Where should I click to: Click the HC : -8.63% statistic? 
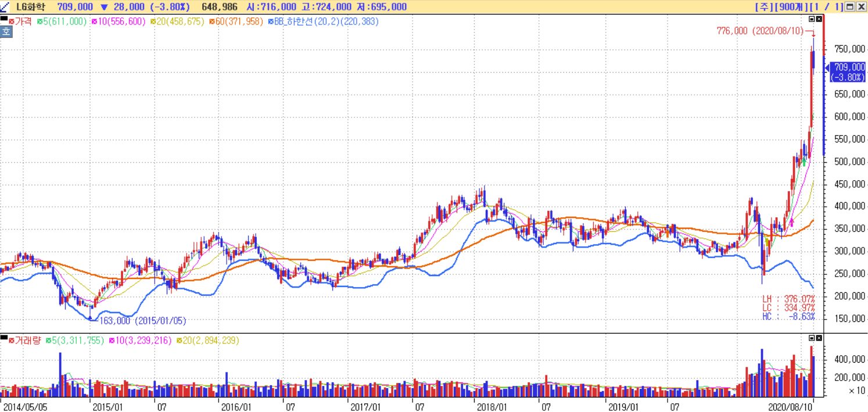[788, 317]
